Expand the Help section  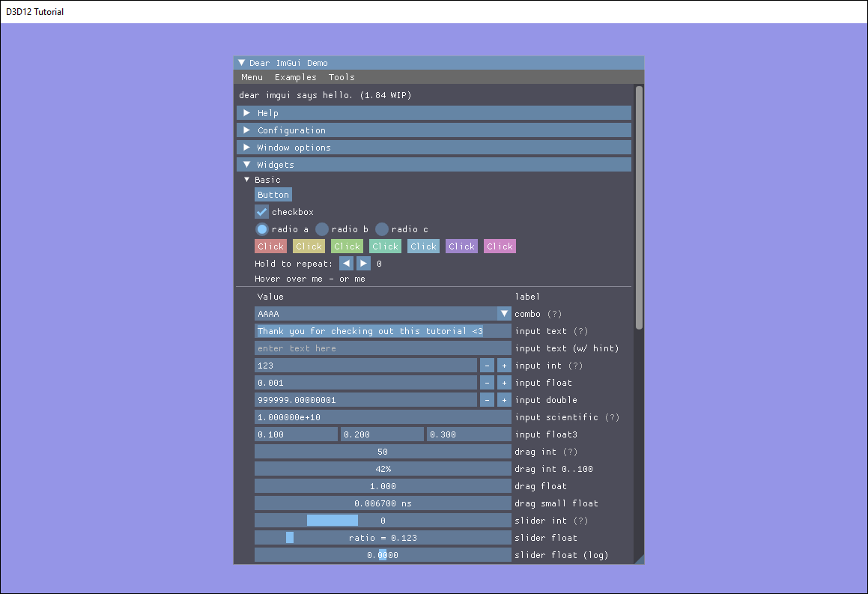click(x=434, y=113)
